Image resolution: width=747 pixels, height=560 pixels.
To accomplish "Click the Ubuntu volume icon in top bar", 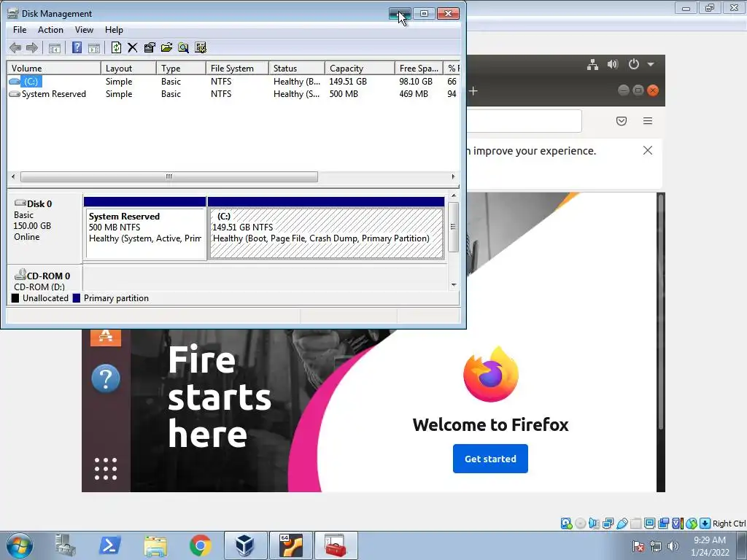I will [x=613, y=64].
